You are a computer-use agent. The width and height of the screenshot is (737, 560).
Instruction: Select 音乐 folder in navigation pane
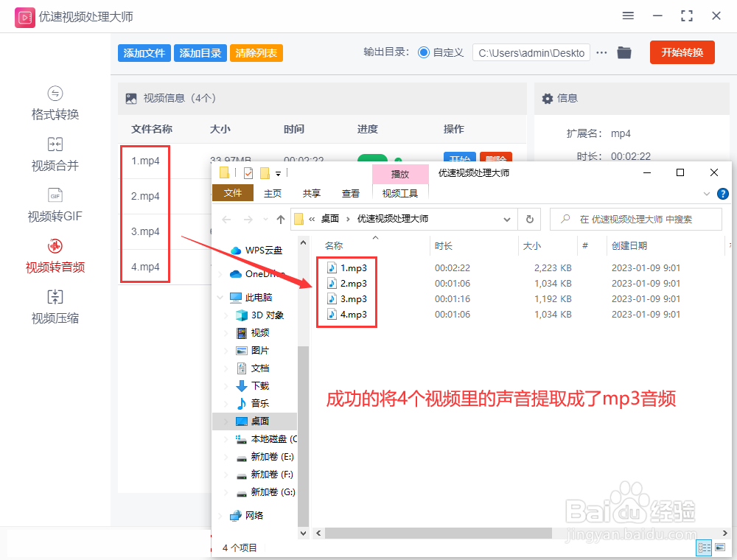point(252,404)
